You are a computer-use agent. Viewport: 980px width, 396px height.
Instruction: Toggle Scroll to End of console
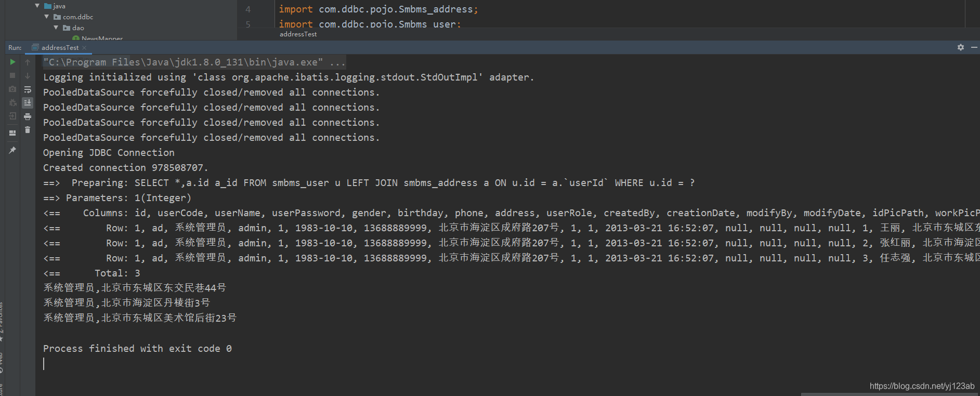tap(28, 103)
